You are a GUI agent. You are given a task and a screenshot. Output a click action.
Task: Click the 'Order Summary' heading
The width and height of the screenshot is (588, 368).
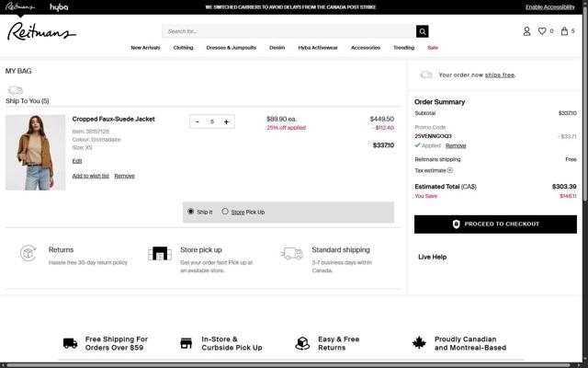pyautogui.click(x=439, y=102)
